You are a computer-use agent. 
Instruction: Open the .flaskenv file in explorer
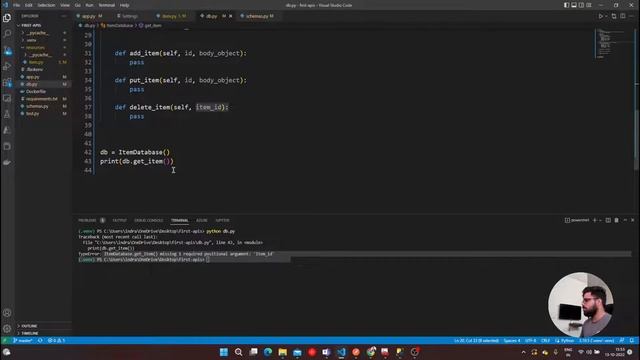[34, 69]
